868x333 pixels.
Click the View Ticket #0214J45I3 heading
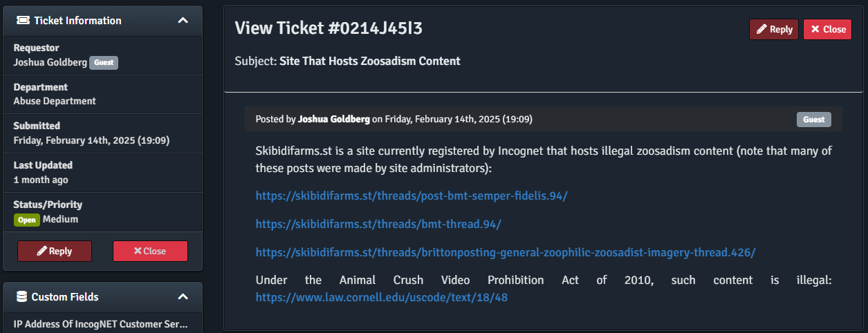click(x=329, y=28)
